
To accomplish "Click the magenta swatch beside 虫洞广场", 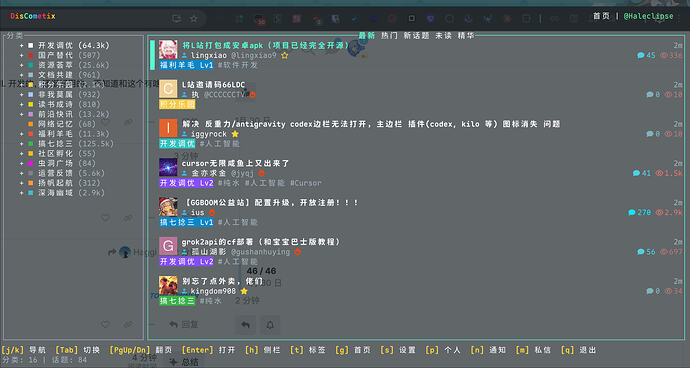I will (30, 163).
